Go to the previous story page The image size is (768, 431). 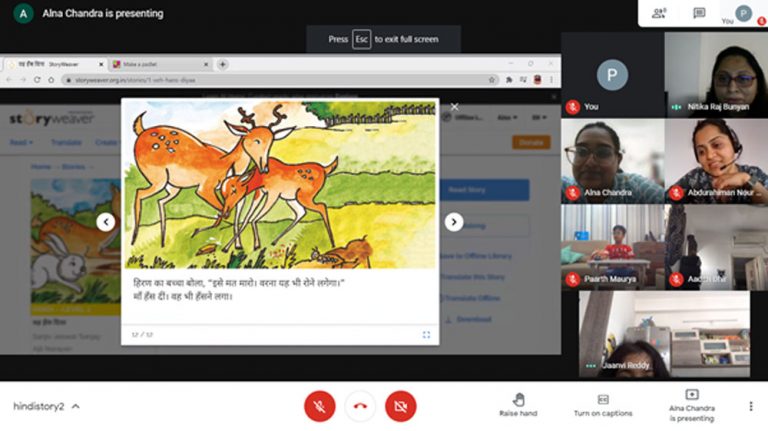(x=106, y=222)
